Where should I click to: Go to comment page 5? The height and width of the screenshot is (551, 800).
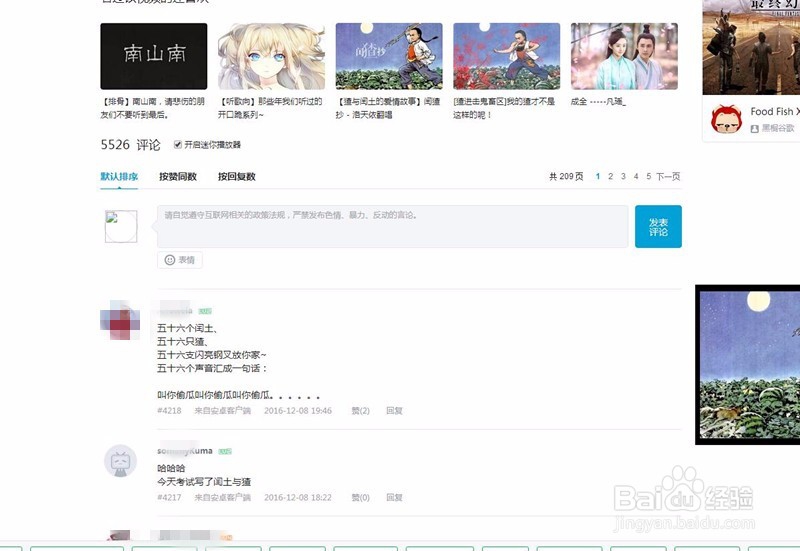[648, 177]
